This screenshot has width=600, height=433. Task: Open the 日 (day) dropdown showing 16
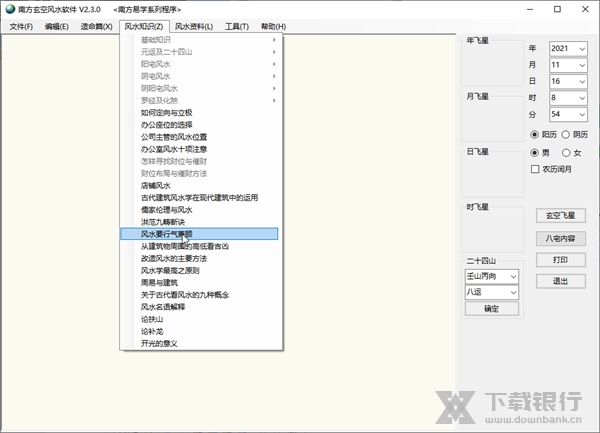pyautogui.click(x=568, y=81)
